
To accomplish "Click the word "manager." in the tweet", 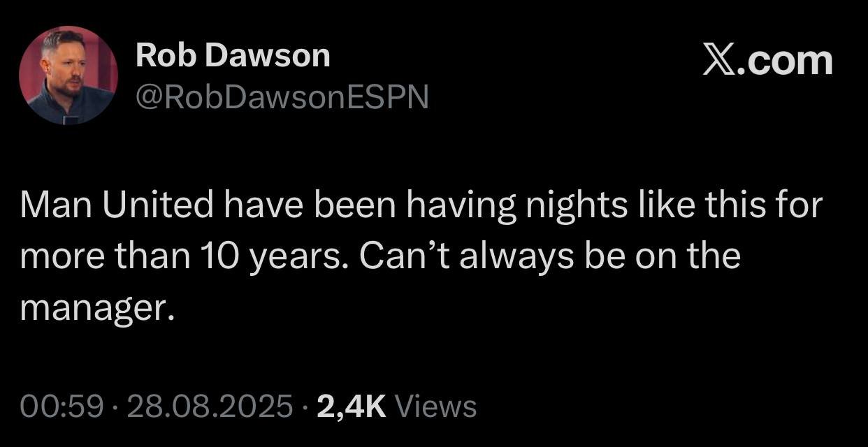I will [96, 307].
